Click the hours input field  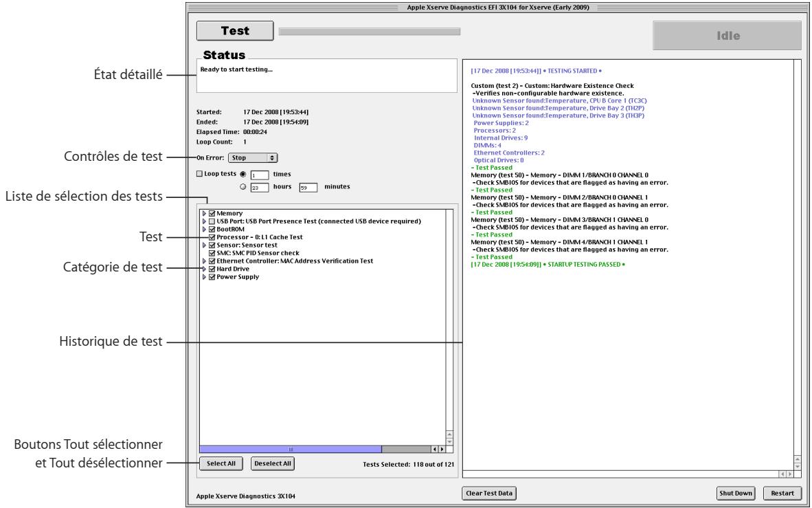pos(260,188)
